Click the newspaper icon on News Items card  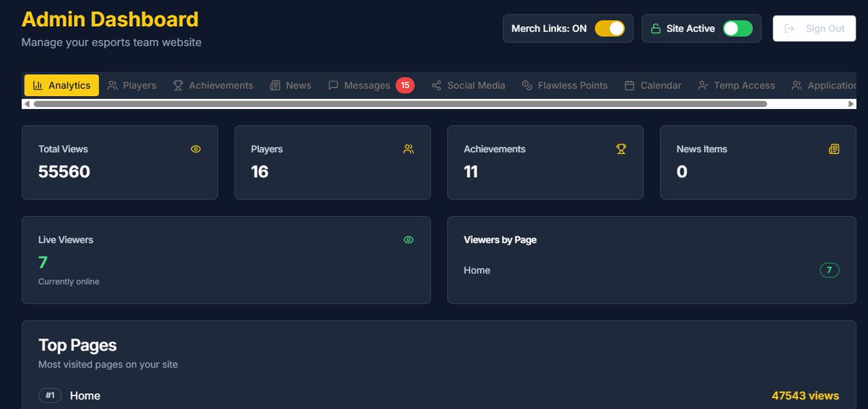pos(834,149)
